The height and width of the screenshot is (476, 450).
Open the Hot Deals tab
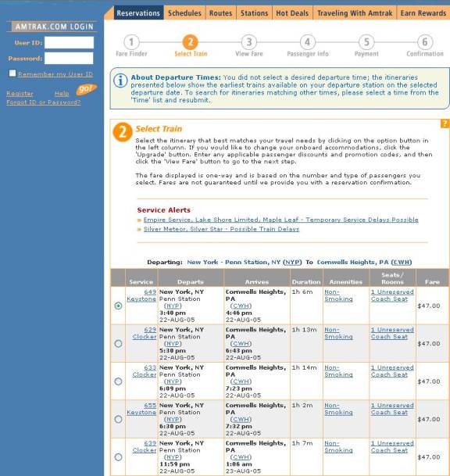292,13
